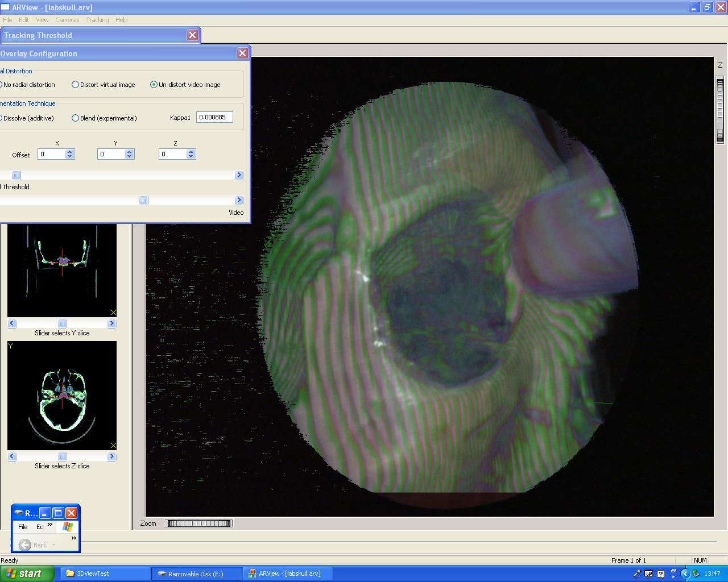Open the Tracking menu

tap(97, 20)
